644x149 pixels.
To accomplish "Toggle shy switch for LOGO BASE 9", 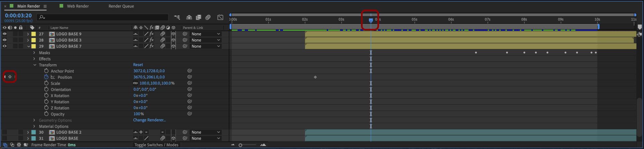I will pos(136,34).
